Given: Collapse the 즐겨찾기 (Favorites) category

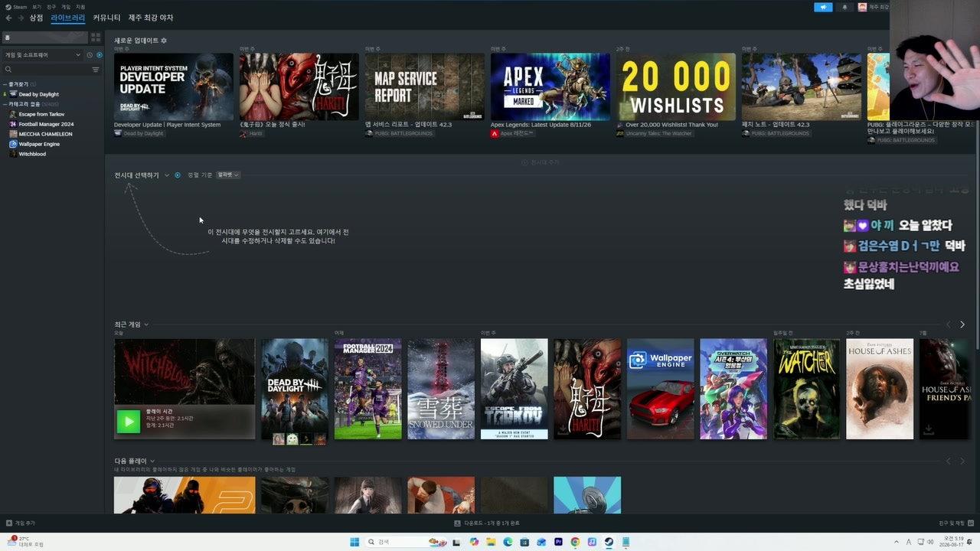Looking at the screenshot, I should 20,84.
